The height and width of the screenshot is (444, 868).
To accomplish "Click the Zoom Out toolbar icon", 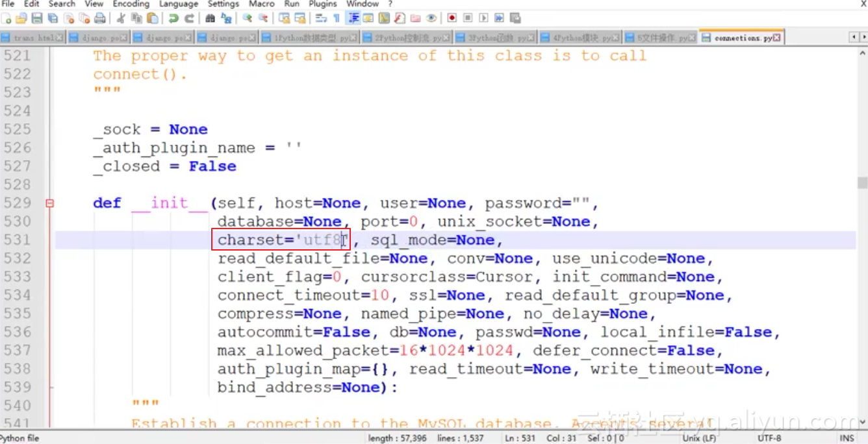I will pos(263,18).
